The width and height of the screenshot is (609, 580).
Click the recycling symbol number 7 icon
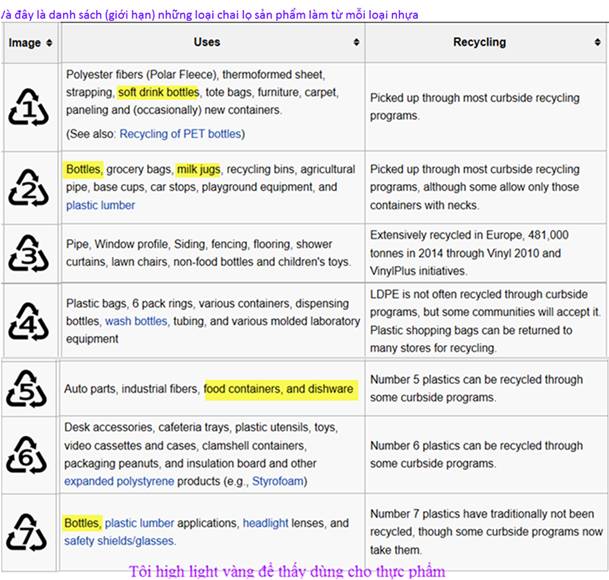pyautogui.click(x=28, y=531)
